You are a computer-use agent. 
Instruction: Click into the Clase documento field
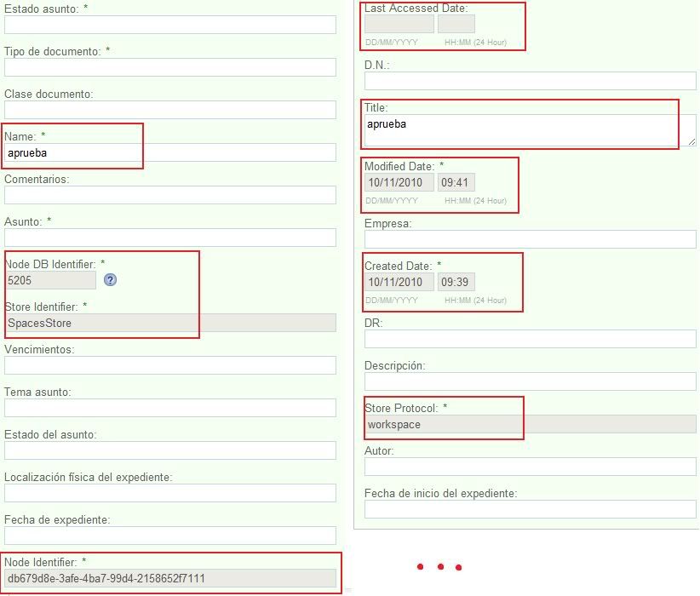pyautogui.click(x=170, y=110)
